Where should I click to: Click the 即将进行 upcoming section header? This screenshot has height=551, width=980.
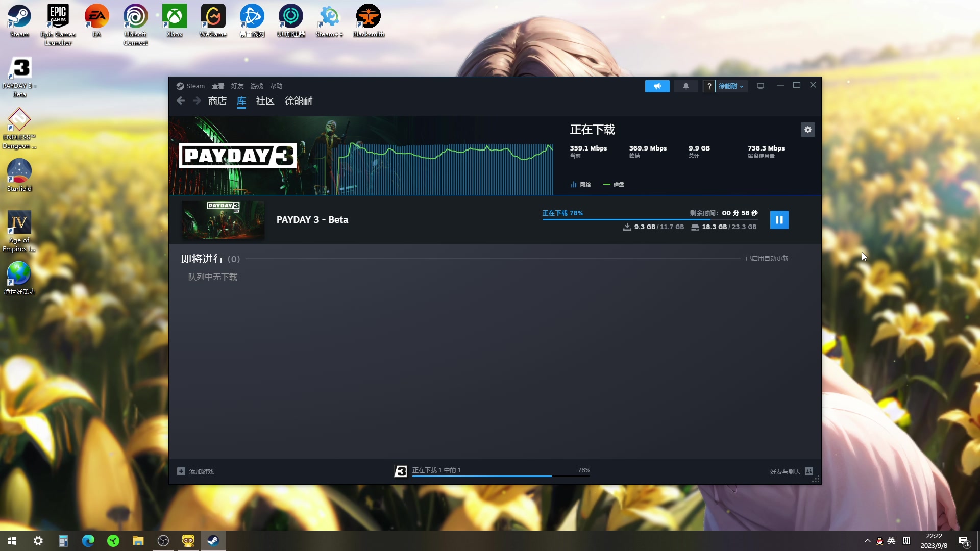pyautogui.click(x=210, y=259)
